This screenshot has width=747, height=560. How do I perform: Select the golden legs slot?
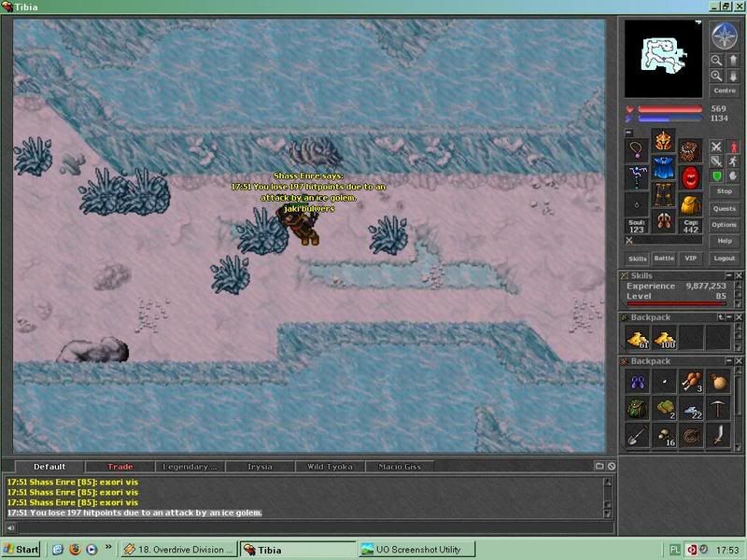pyautogui.click(x=664, y=195)
